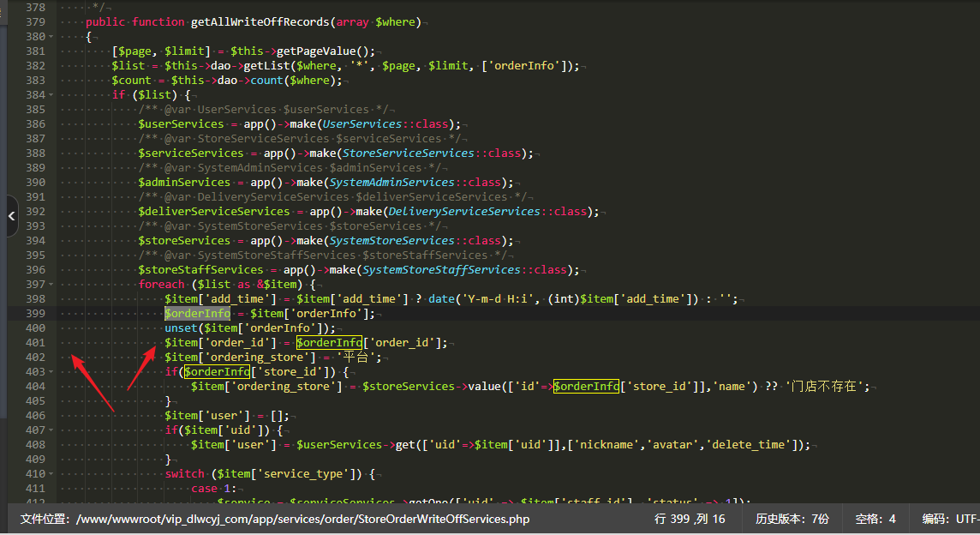Fold the function body at line 380

pos(52,37)
